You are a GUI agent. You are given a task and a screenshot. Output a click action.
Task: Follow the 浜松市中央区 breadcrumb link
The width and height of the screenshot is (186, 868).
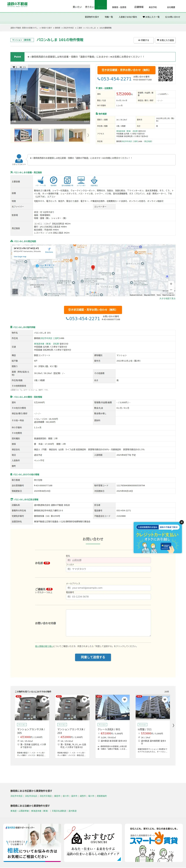click(x=69, y=28)
